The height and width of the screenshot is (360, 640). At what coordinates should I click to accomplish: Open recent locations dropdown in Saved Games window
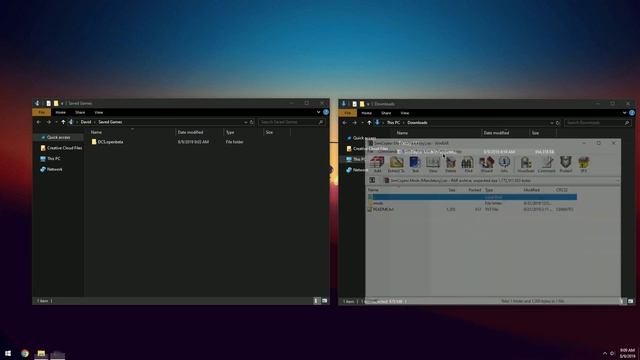click(x=56, y=122)
